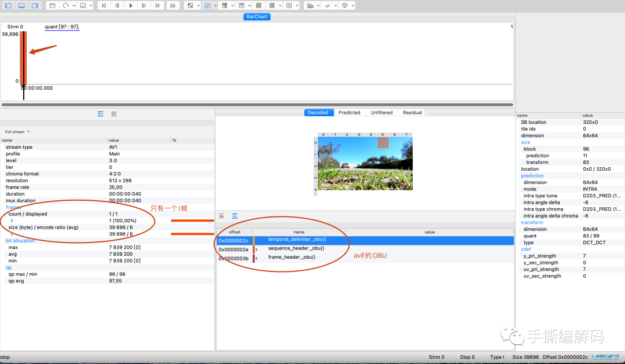Click the BarChart label button

tap(257, 17)
